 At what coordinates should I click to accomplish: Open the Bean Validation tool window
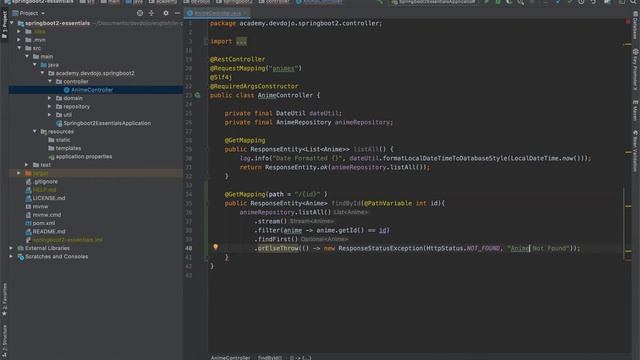636,151
